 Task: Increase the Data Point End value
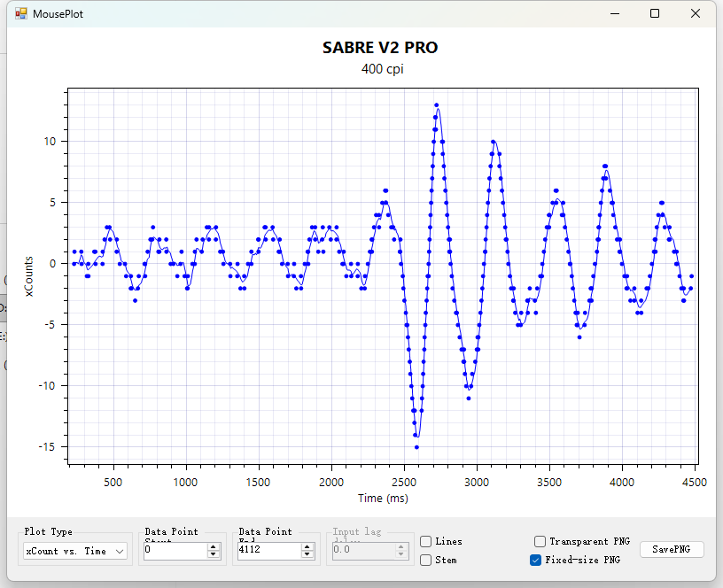(x=307, y=546)
